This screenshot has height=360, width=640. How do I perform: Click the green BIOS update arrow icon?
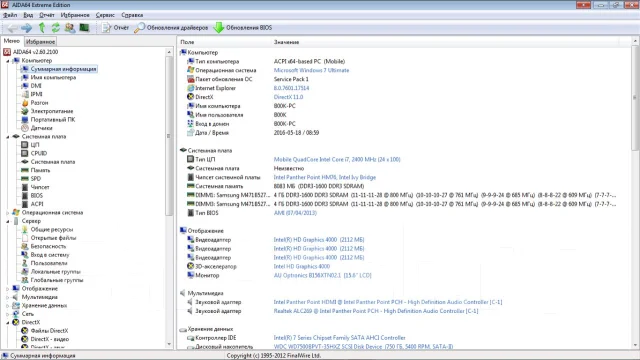tap(219, 28)
